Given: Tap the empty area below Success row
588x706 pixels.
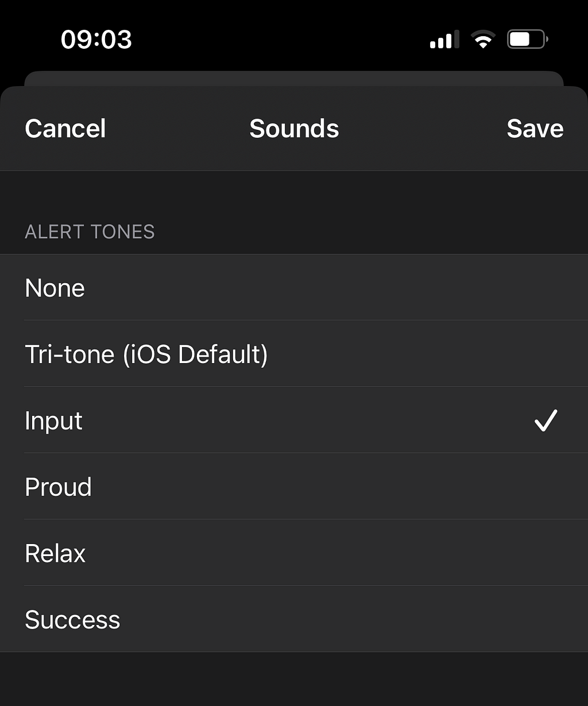Looking at the screenshot, I should point(294,679).
